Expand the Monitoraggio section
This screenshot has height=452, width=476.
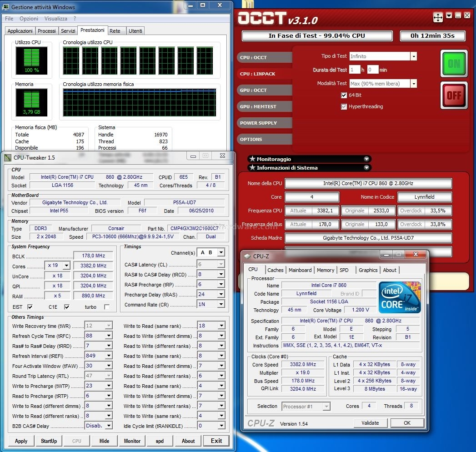tap(366, 159)
